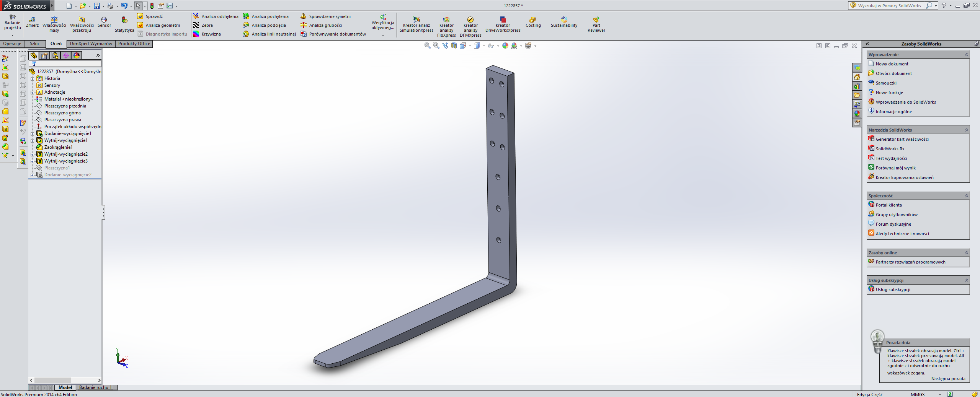Click the SolidWorks help search field
Image resolution: width=980 pixels, height=397 pixels.
click(890, 6)
